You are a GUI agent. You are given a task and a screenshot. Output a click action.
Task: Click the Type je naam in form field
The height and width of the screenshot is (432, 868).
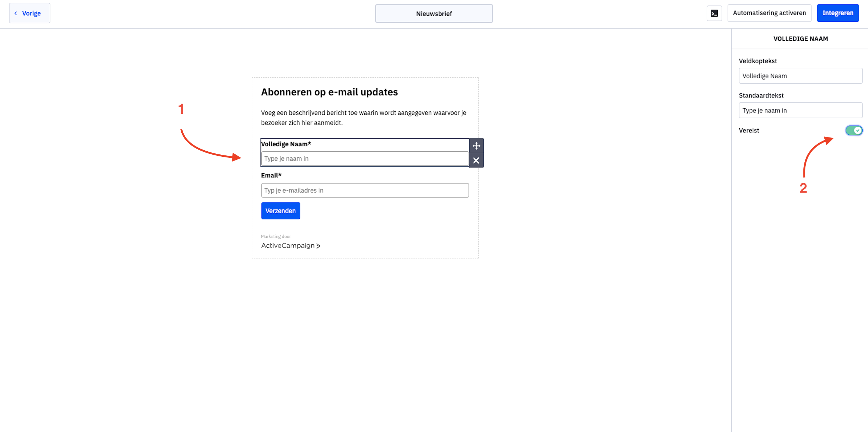click(x=365, y=158)
